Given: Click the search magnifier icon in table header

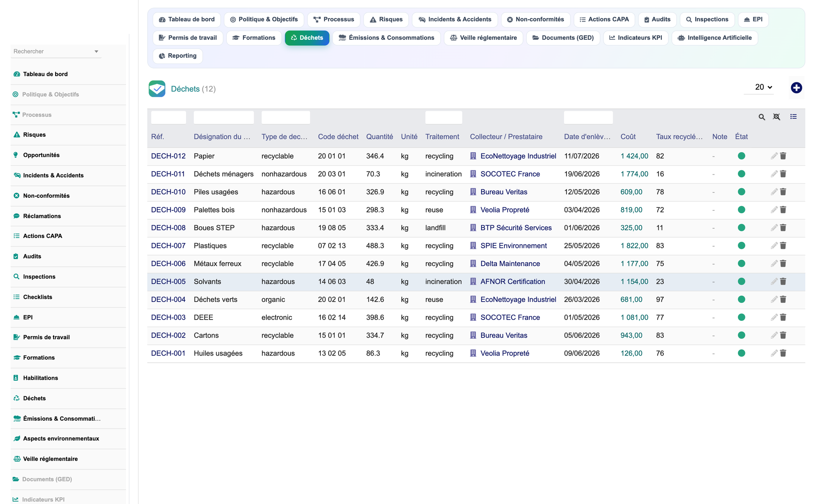Looking at the screenshot, I should (x=762, y=117).
